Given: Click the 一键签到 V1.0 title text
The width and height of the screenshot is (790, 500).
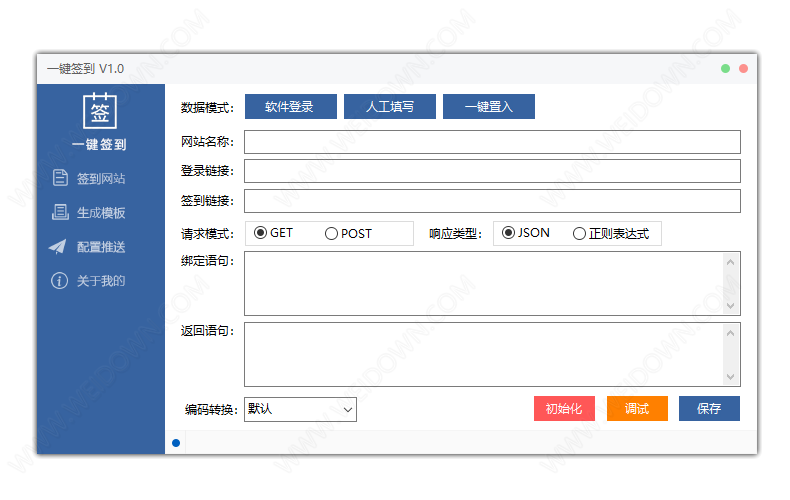Looking at the screenshot, I should [86, 69].
